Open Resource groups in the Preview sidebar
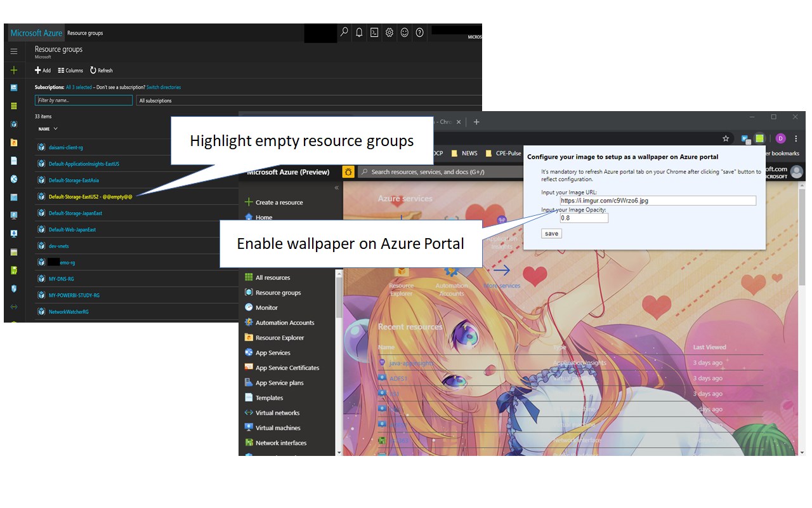Viewport: 812px width, 508px height. click(x=278, y=293)
